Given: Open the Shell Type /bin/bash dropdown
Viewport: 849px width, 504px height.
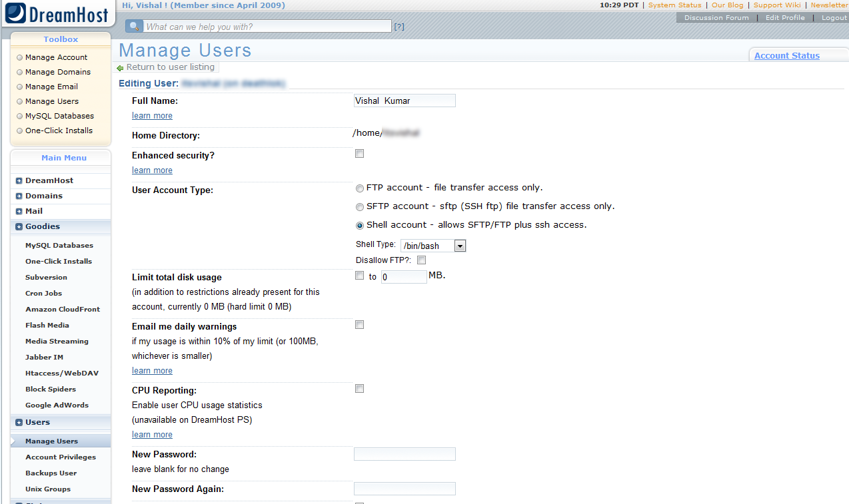Looking at the screenshot, I should [433, 246].
